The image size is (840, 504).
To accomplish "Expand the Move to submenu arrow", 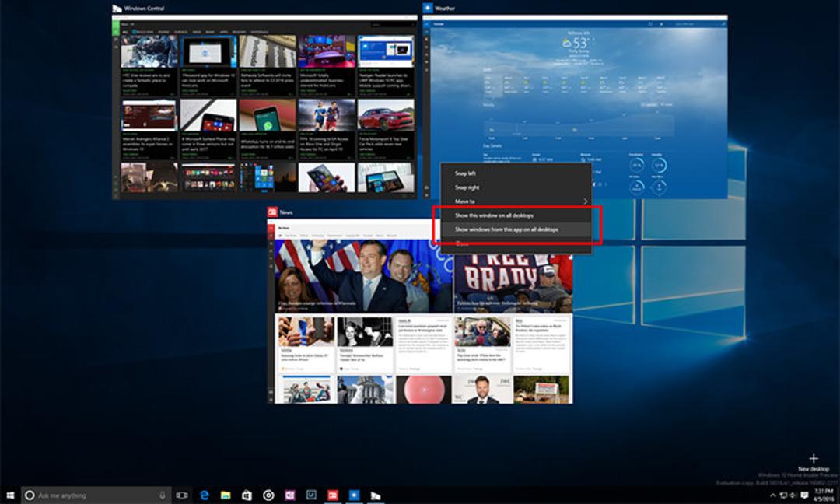I will 585,201.
